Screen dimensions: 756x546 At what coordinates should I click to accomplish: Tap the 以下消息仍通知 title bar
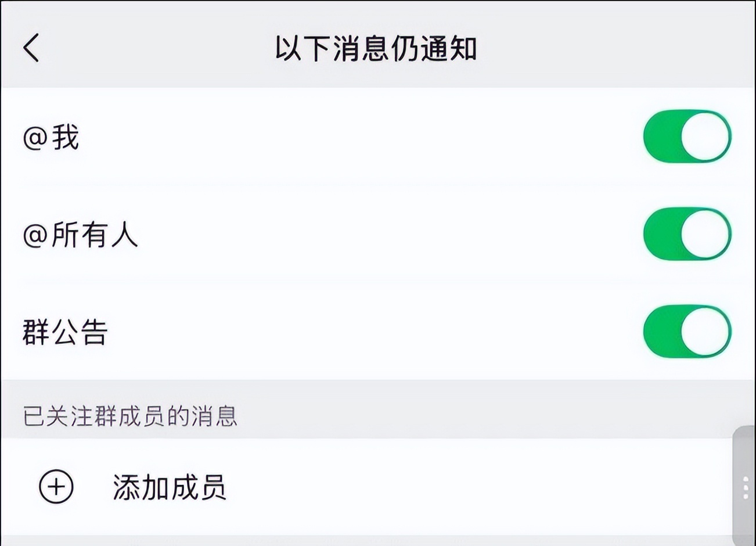[378, 46]
